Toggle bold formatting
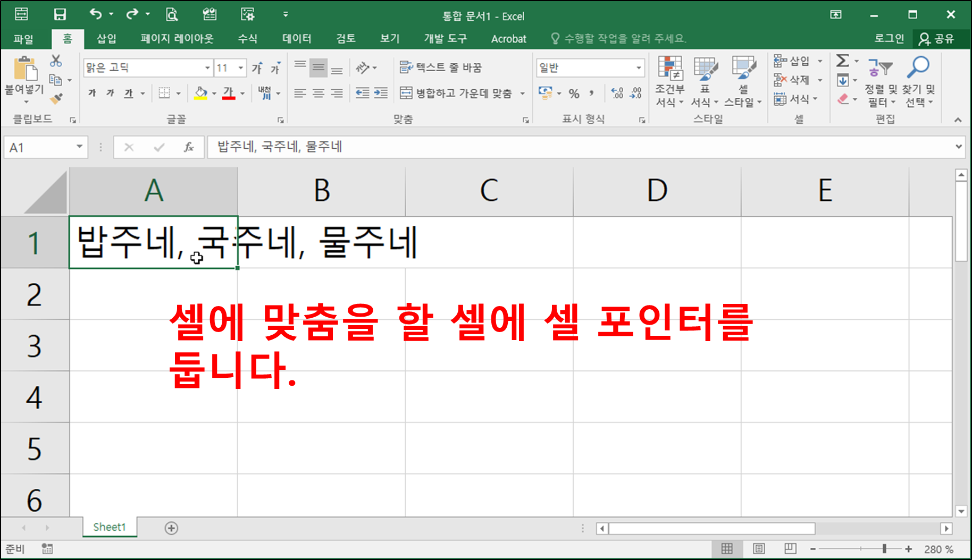 (x=91, y=93)
